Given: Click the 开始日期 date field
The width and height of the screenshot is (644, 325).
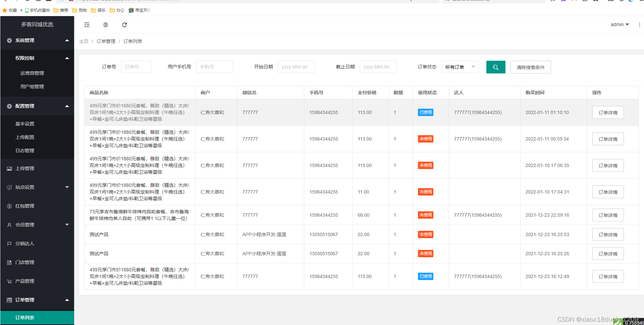Looking at the screenshot, I should coord(297,67).
